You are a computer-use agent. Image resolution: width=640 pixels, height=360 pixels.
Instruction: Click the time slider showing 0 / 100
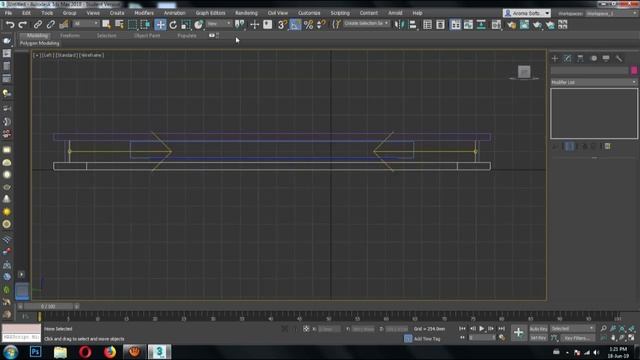pos(48,306)
